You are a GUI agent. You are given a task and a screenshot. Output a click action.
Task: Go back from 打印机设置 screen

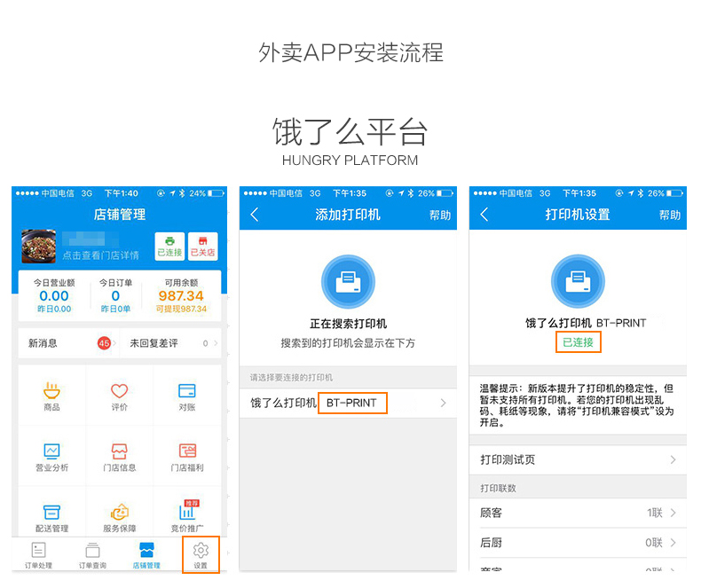click(x=484, y=215)
